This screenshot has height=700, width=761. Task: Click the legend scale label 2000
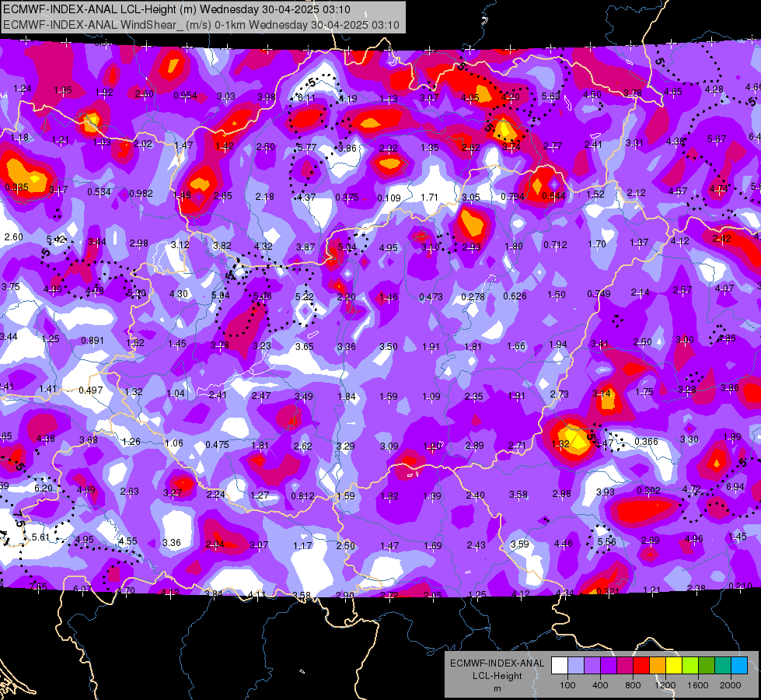pos(731,685)
